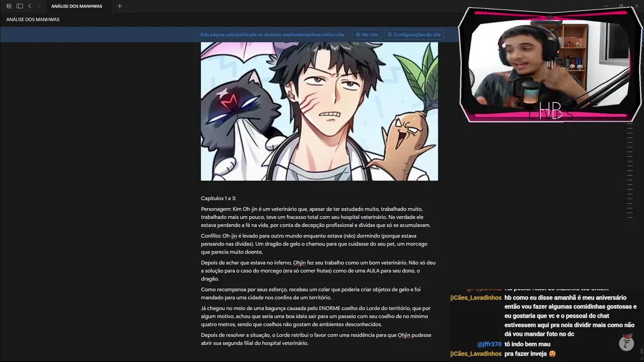Click the globe icon in Ver site

point(358,35)
